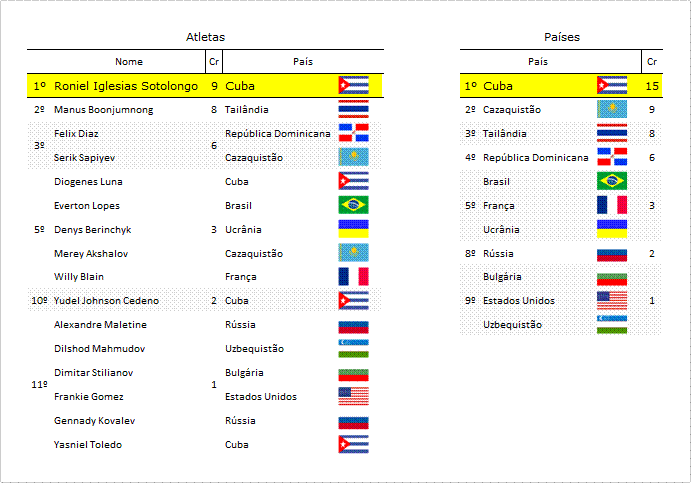Click United States flag in Frankie Gomez row
Screen dimensions: 691x483
point(353,396)
